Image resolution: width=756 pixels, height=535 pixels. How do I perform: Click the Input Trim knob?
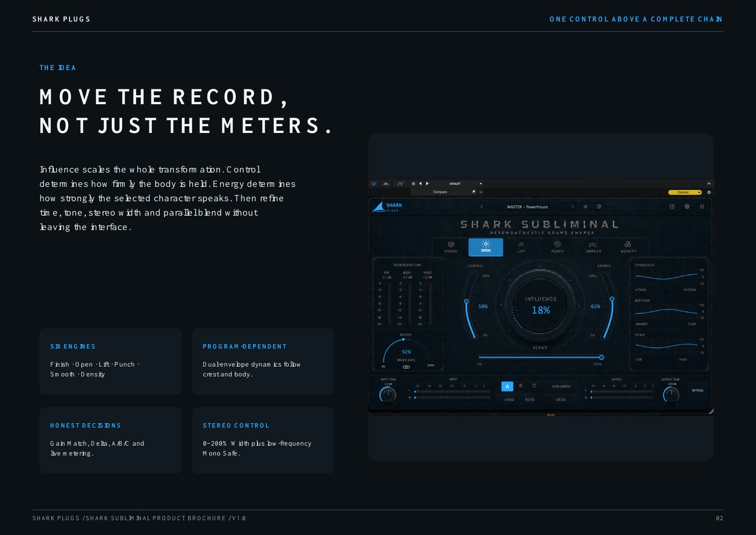[388, 395]
